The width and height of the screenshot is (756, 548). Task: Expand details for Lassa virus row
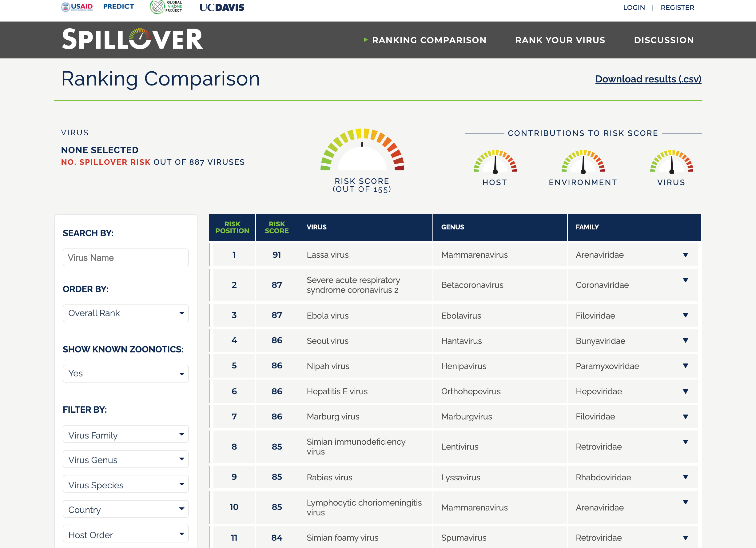(x=685, y=255)
